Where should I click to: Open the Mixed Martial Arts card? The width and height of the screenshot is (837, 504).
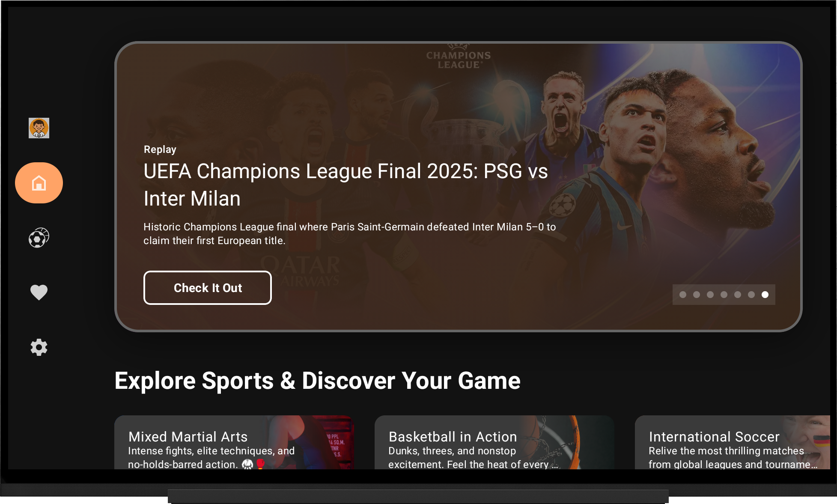coord(234,442)
